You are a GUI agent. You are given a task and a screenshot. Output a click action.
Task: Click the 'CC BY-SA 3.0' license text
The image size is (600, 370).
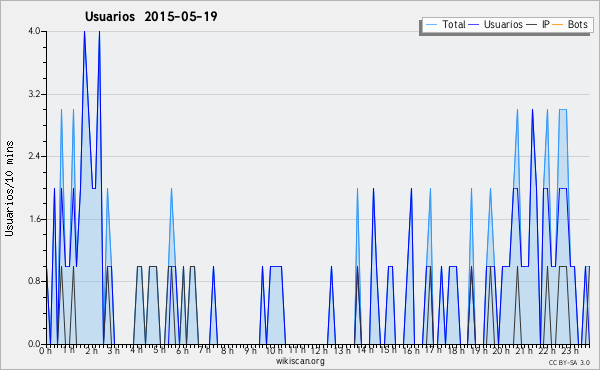pyautogui.click(x=569, y=362)
